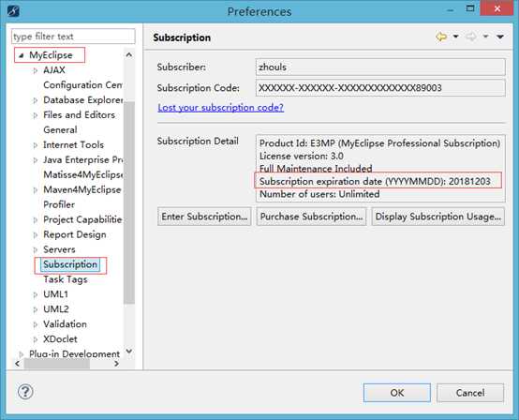Expand the Files and Editors node
The width and height of the screenshot is (519, 420).
36,115
